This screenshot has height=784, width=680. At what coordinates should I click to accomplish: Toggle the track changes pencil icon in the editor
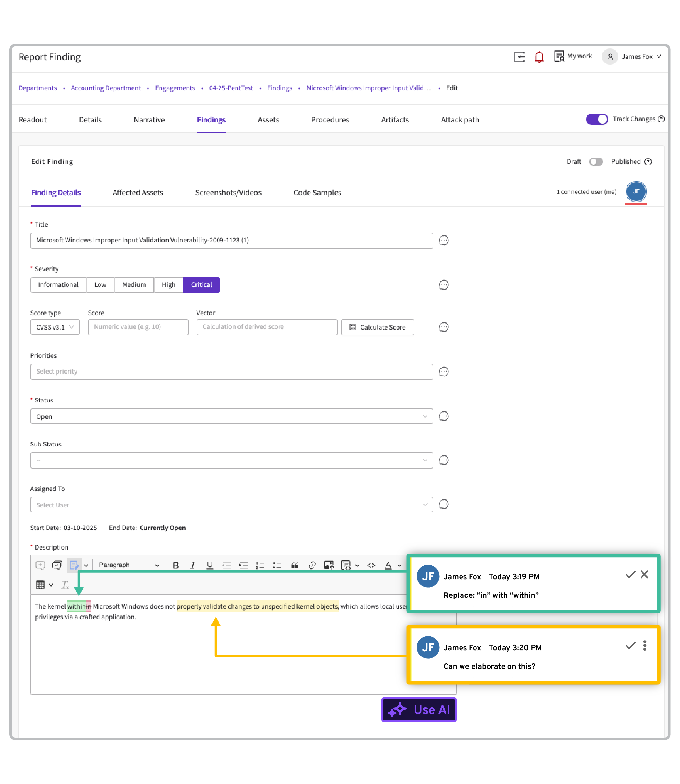click(x=74, y=565)
